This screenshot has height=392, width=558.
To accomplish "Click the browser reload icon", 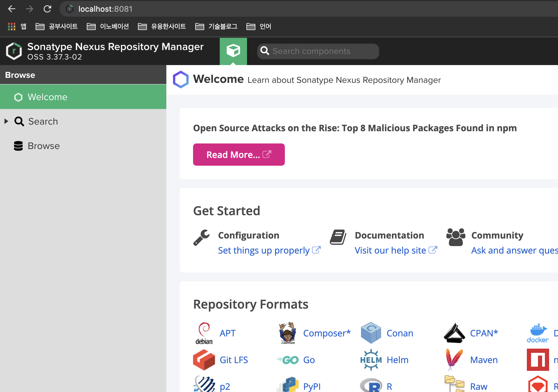I will click(x=48, y=9).
